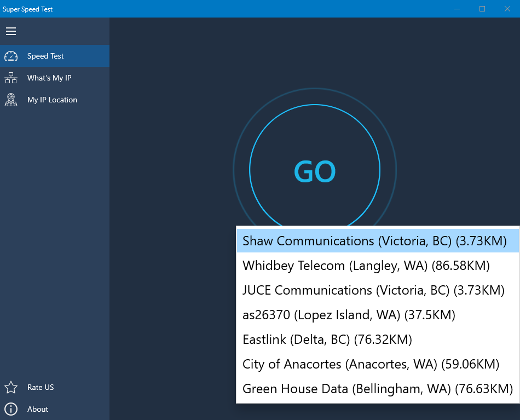Select Shaw Communications Victoria server
This screenshot has height=420, width=520.
coord(374,241)
